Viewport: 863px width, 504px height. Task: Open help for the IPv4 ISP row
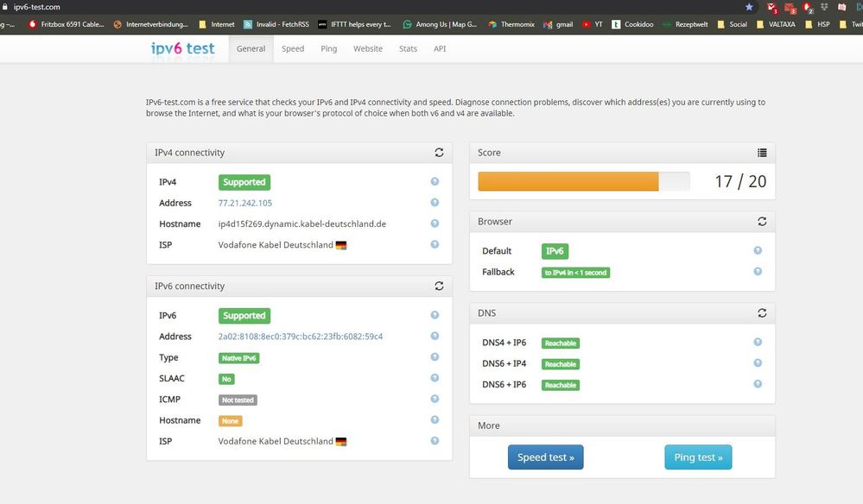(x=435, y=244)
